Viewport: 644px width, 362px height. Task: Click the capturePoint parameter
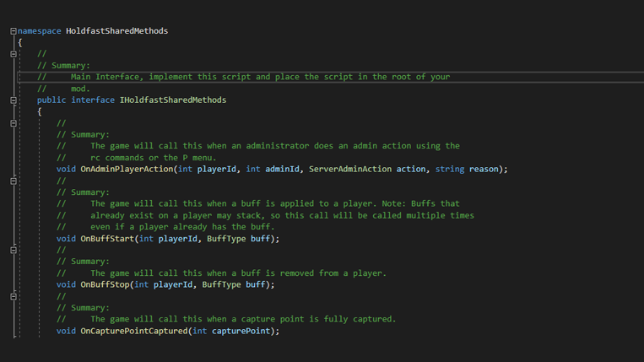coord(241,331)
